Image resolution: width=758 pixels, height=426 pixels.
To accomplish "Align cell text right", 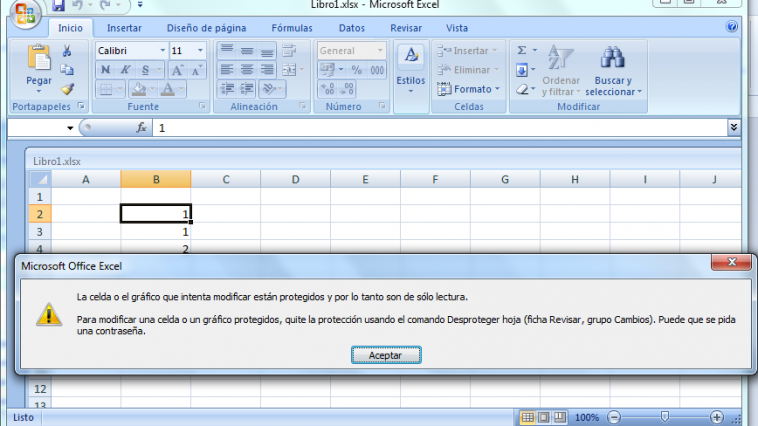I will tap(267, 70).
